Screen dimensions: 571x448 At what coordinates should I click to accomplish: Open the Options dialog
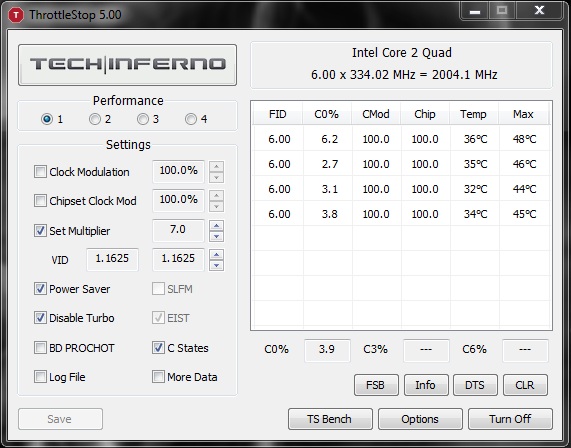click(420, 419)
